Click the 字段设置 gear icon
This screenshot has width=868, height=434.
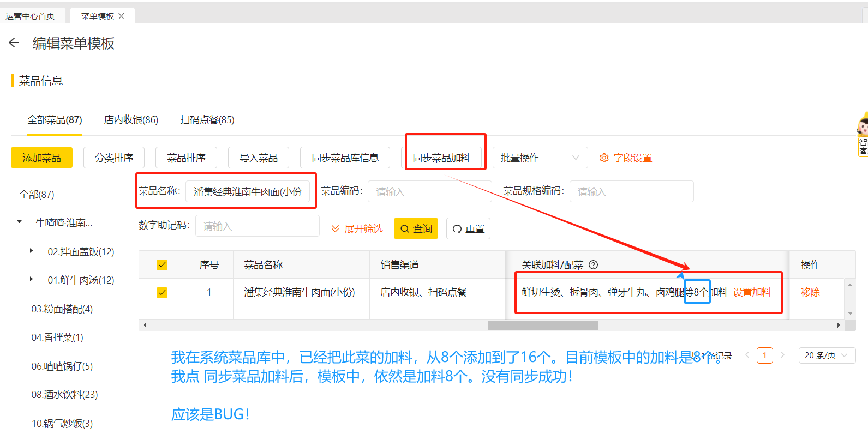click(x=604, y=158)
